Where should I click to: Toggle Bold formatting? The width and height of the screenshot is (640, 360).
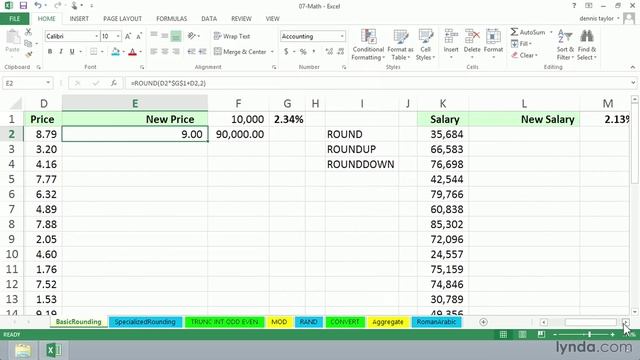click(50, 52)
